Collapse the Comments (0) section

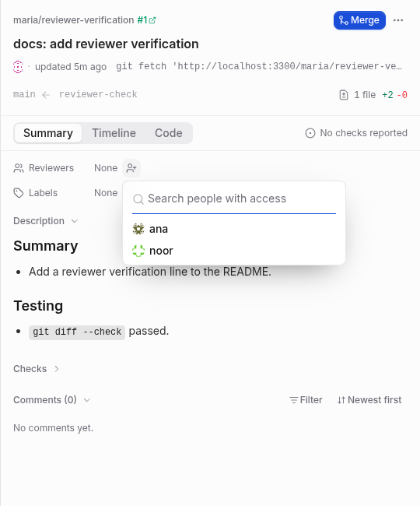pos(51,400)
